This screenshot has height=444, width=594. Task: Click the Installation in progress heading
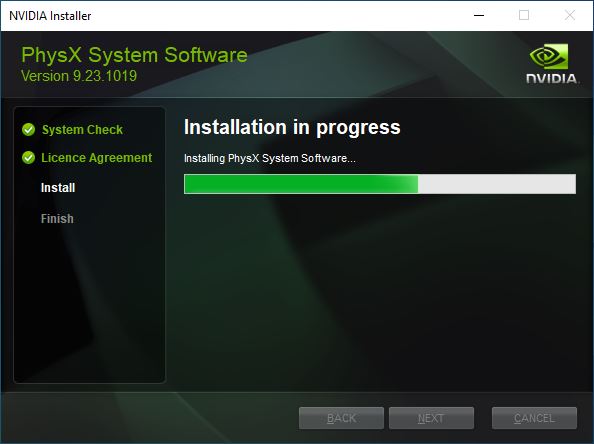click(292, 127)
